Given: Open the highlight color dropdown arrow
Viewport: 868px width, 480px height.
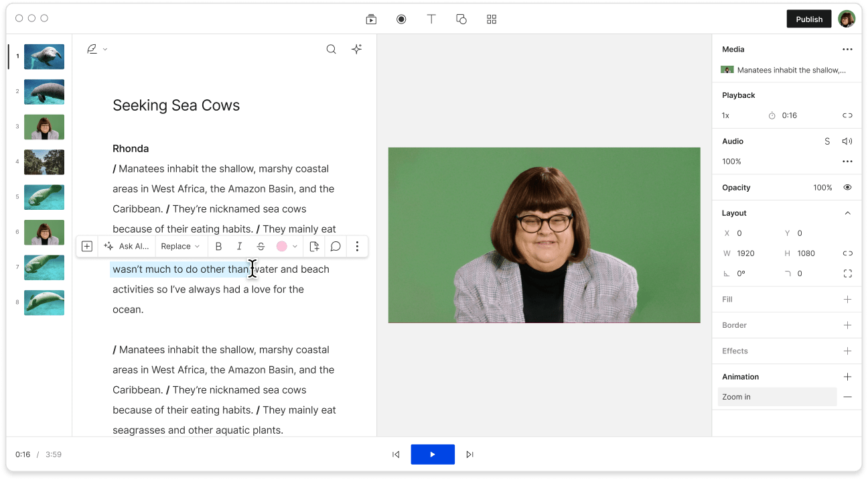Looking at the screenshot, I should tap(295, 246).
